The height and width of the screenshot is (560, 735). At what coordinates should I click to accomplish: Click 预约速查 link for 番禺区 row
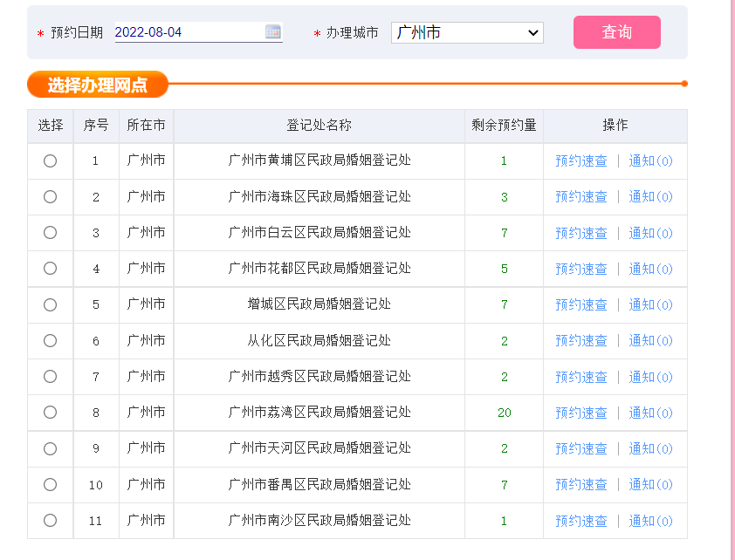581,484
